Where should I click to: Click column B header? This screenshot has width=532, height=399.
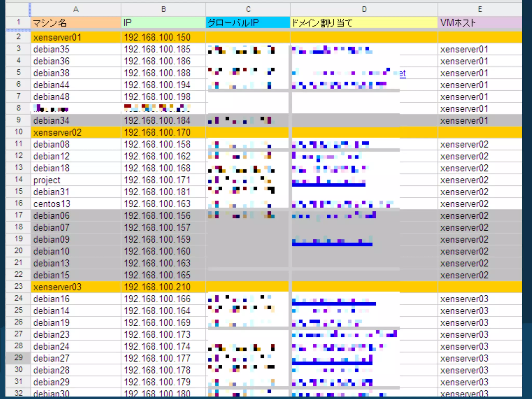163,9
